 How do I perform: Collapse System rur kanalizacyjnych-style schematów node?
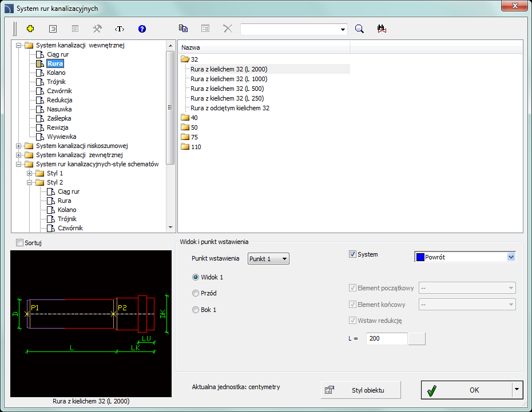pos(19,164)
